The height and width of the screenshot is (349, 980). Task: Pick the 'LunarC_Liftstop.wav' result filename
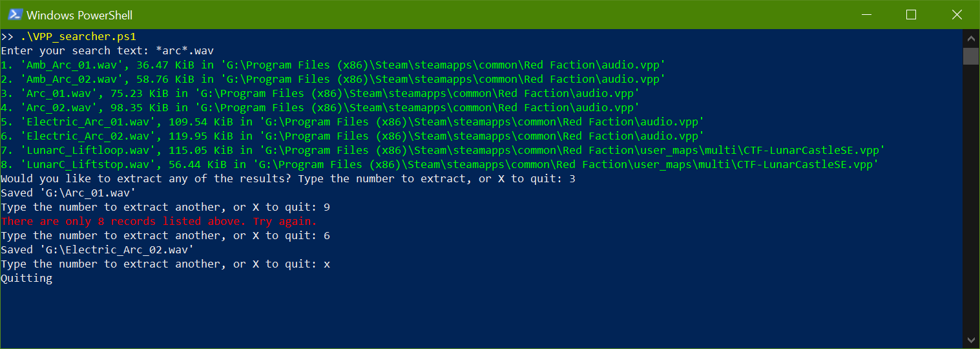tap(87, 164)
